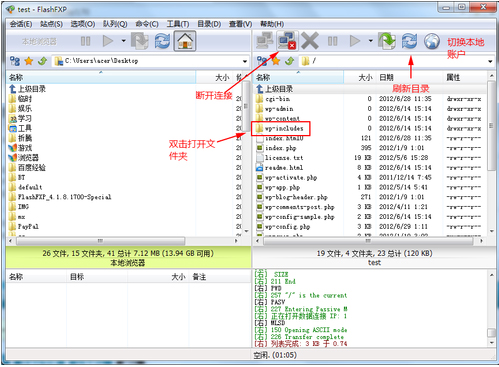Select remote 上级目录 parent entry
The width and height of the screenshot is (499, 367).
(x=274, y=89)
